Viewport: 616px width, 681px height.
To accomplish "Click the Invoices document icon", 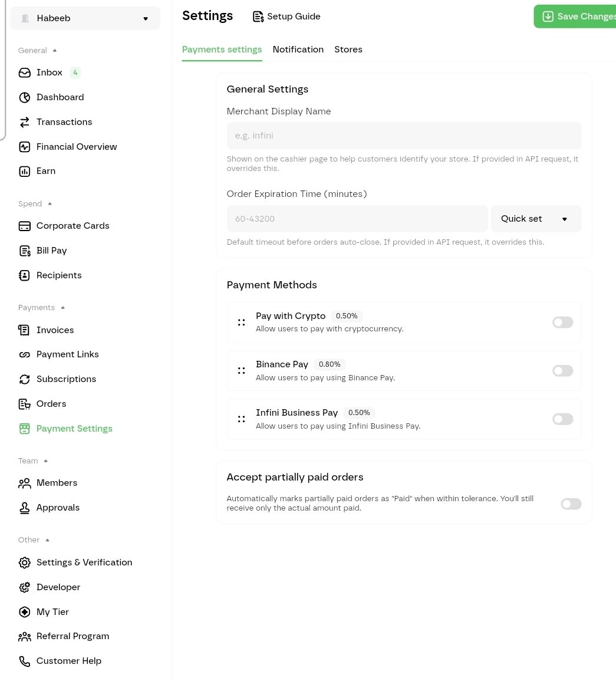I will click(x=25, y=330).
